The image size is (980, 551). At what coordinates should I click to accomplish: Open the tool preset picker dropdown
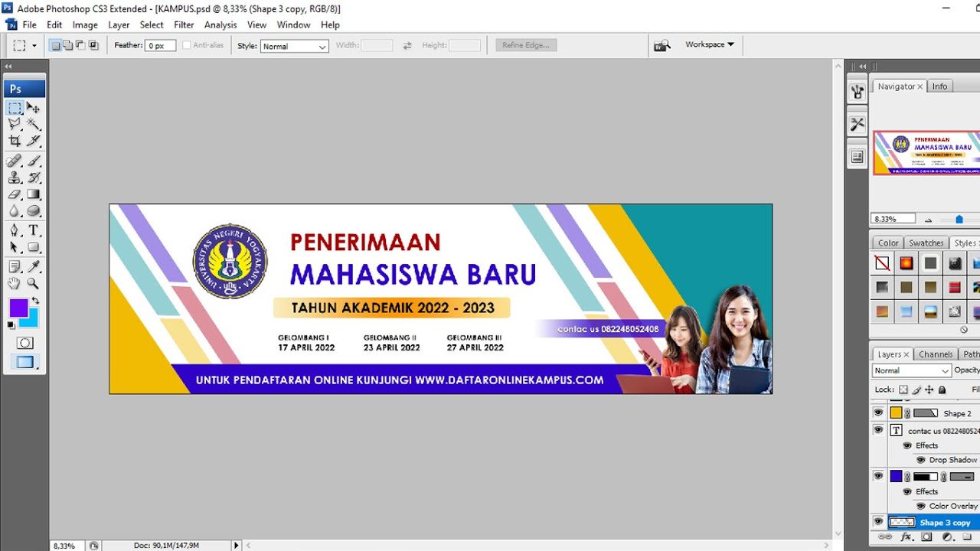pos(34,46)
